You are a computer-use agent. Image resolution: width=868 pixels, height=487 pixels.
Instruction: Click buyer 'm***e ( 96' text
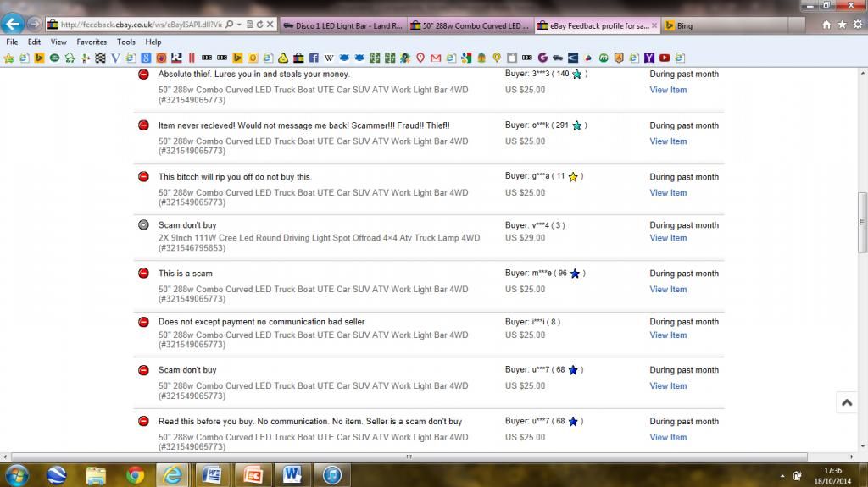[x=549, y=273]
